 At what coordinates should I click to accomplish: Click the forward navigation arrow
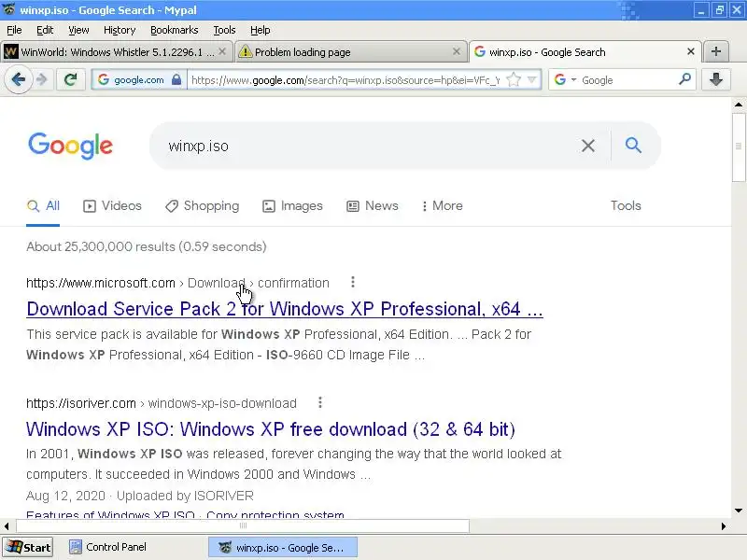click(x=42, y=79)
